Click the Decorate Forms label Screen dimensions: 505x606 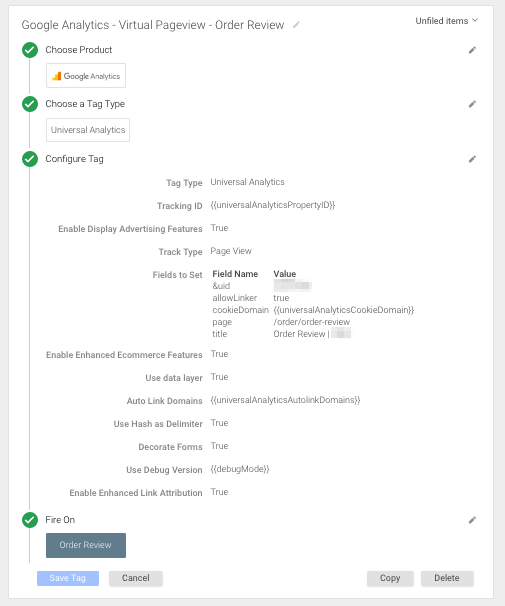pyautogui.click(x=170, y=447)
